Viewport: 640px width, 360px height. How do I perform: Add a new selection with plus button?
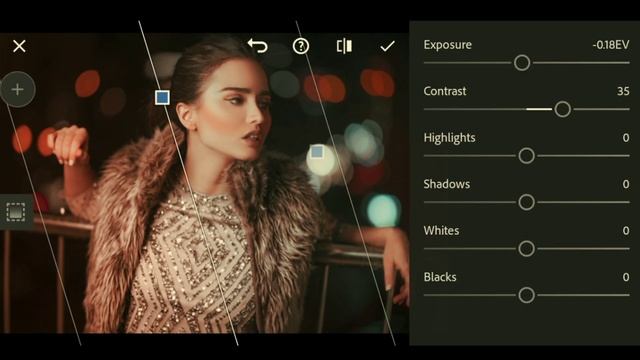18,89
